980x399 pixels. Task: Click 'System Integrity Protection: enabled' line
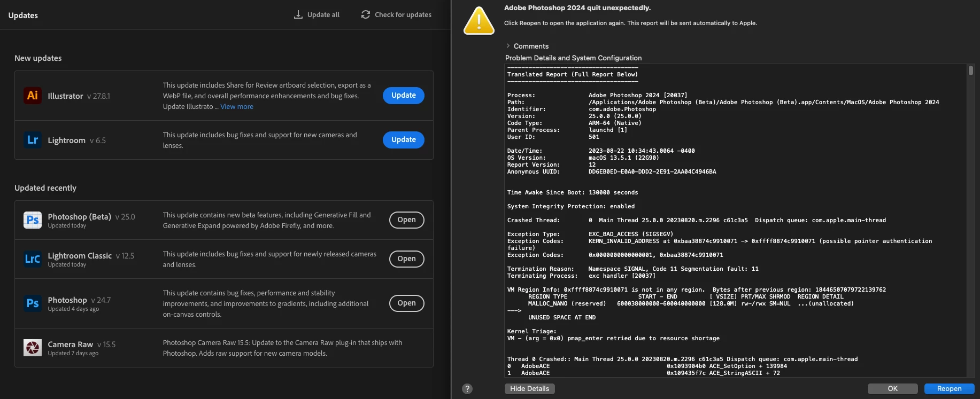coord(571,206)
